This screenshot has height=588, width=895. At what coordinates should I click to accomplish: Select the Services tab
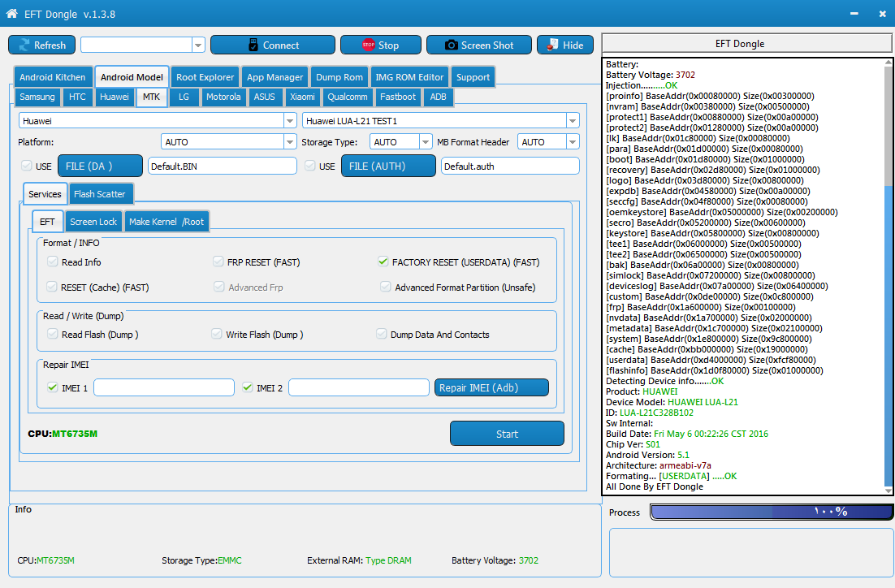tap(45, 194)
